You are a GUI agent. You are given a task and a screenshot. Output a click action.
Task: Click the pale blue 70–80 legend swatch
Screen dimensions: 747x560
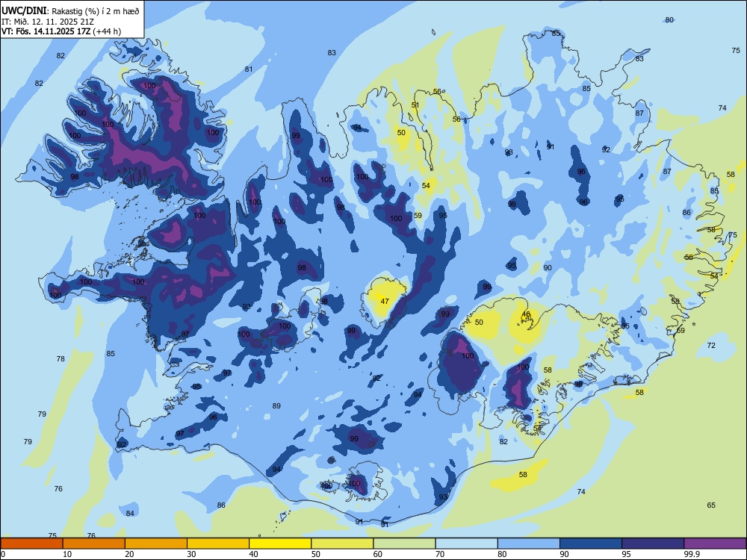tap(466, 544)
